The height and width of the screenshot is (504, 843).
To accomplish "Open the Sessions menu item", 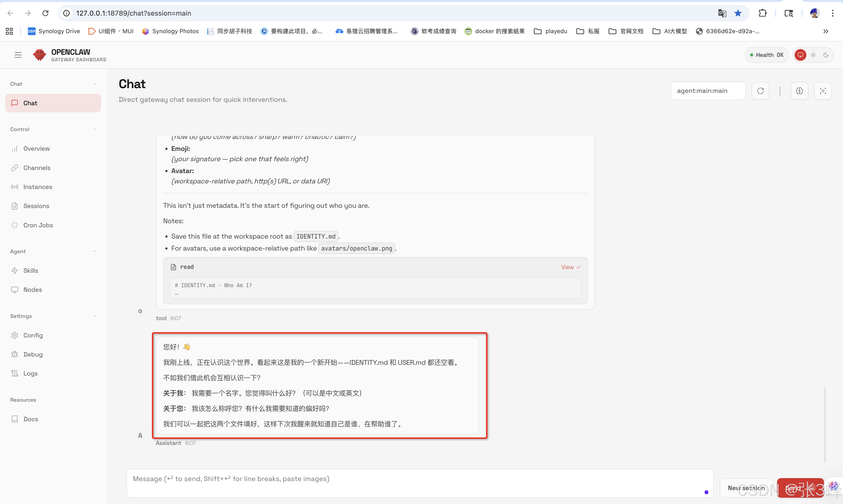I will click(36, 206).
